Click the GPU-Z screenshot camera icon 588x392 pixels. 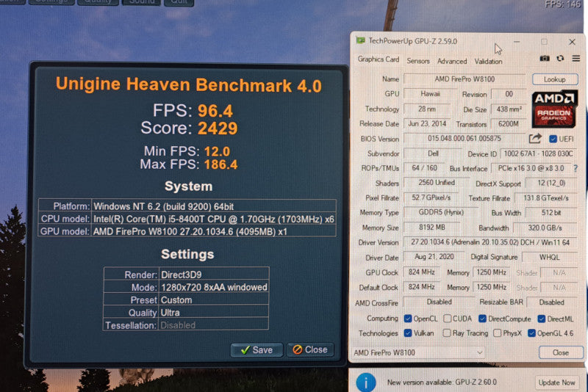pos(545,59)
